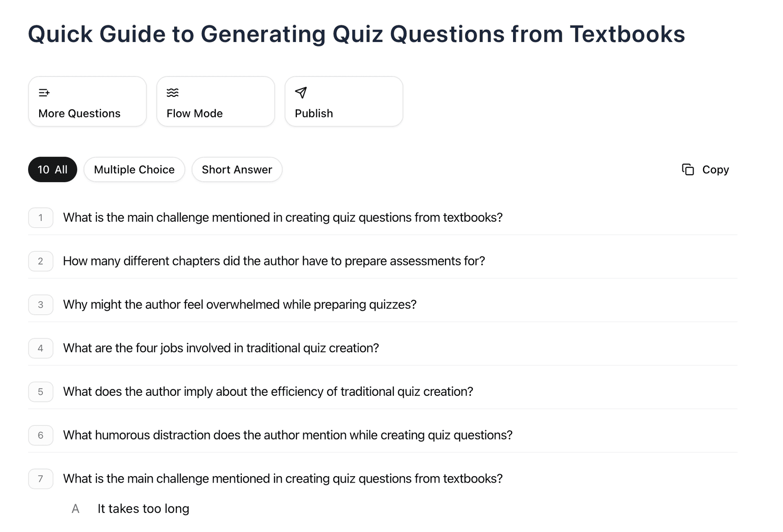The width and height of the screenshot is (783, 532).
Task: Click the Copy icon near the filters
Action: pyautogui.click(x=688, y=169)
